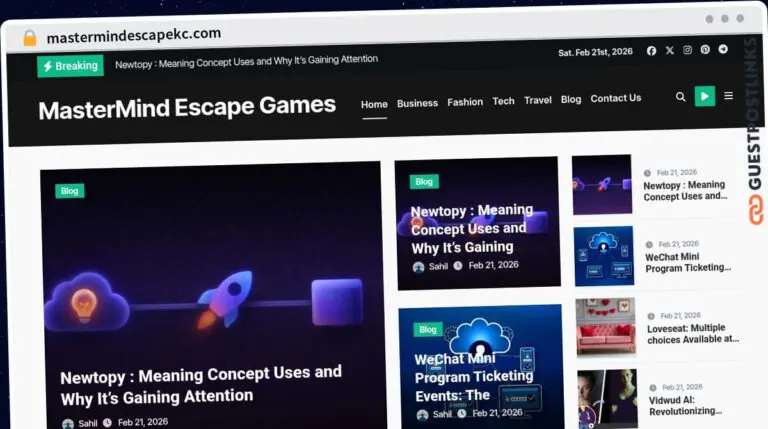Image resolution: width=768 pixels, height=429 pixels.
Task: Click Sahil author on large featured post
Action: tap(88, 423)
